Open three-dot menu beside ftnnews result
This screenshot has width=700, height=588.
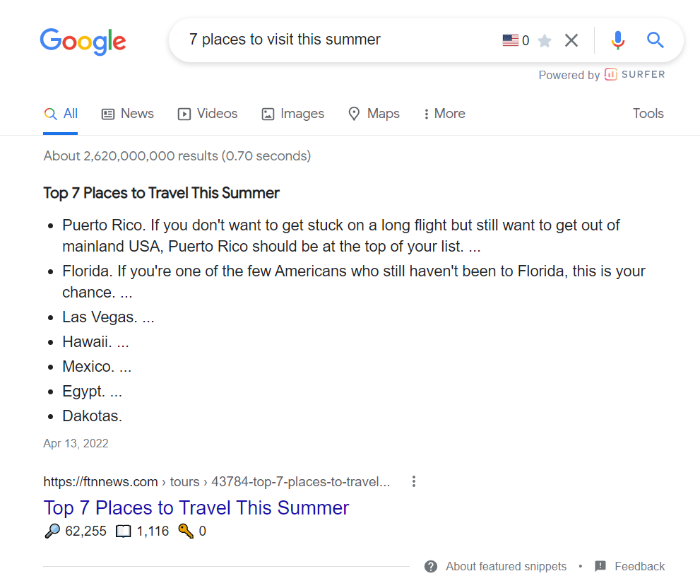(x=414, y=482)
